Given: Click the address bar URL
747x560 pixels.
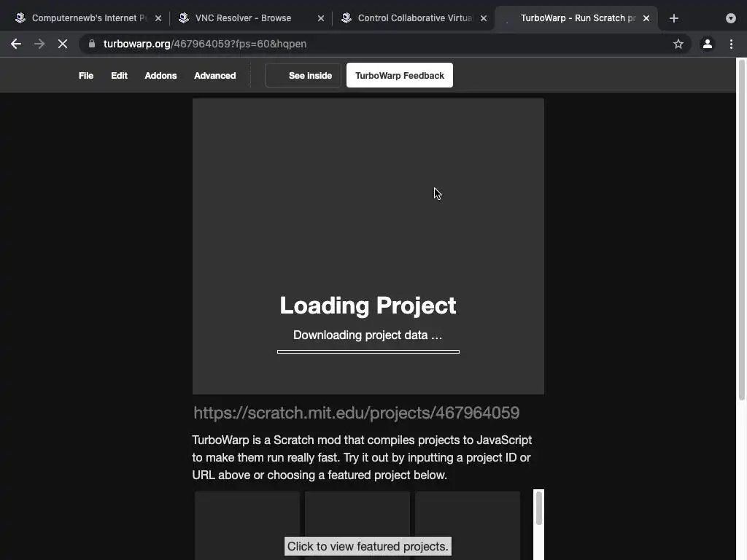Looking at the screenshot, I should click(205, 44).
